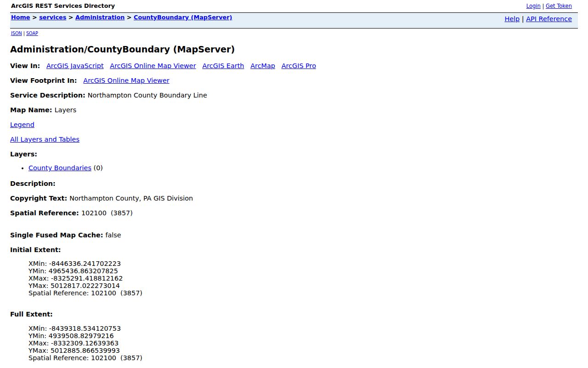View the JSON format link

tap(17, 33)
